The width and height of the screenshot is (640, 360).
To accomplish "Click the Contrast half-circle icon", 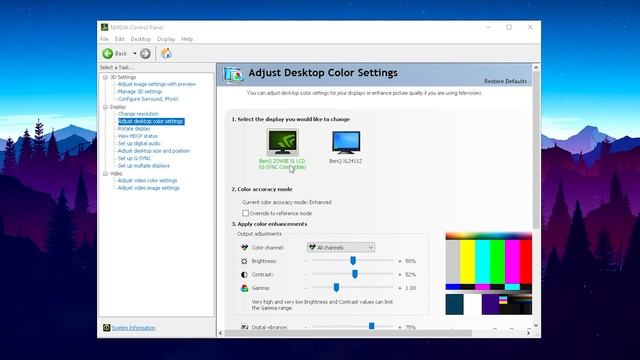I will 244,275.
